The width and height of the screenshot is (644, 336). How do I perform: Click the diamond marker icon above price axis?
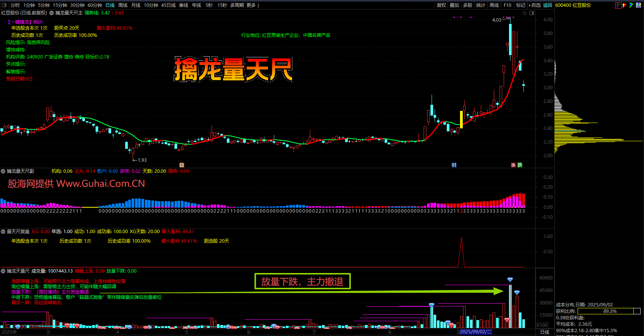pyautogui.click(x=525, y=13)
